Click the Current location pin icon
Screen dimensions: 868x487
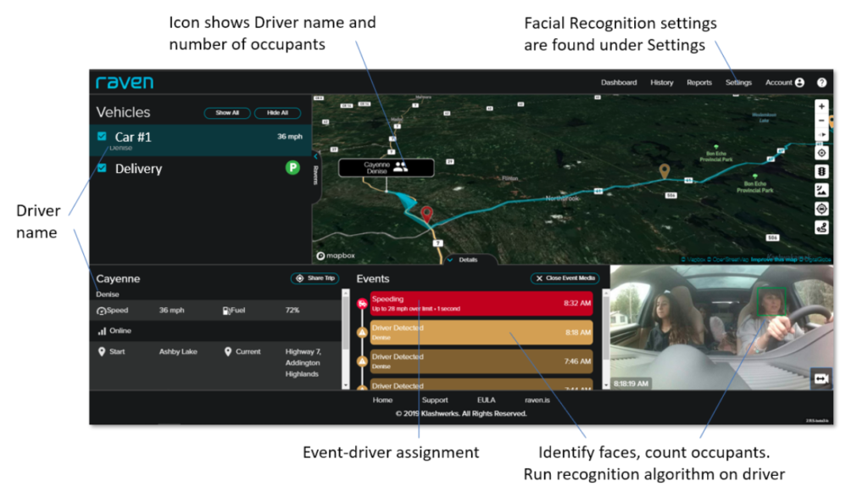[228, 352]
